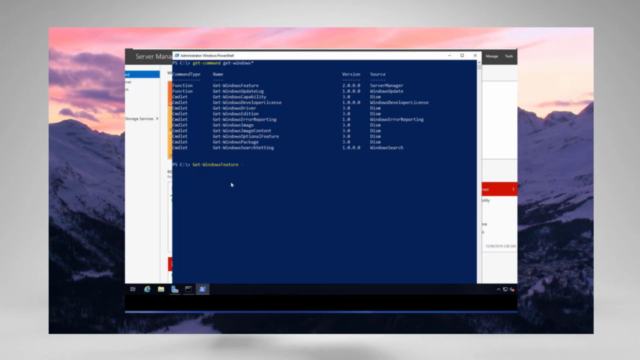Click the get-command get-windows* command line
The width and height of the screenshot is (640, 360).
click(x=223, y=63)
